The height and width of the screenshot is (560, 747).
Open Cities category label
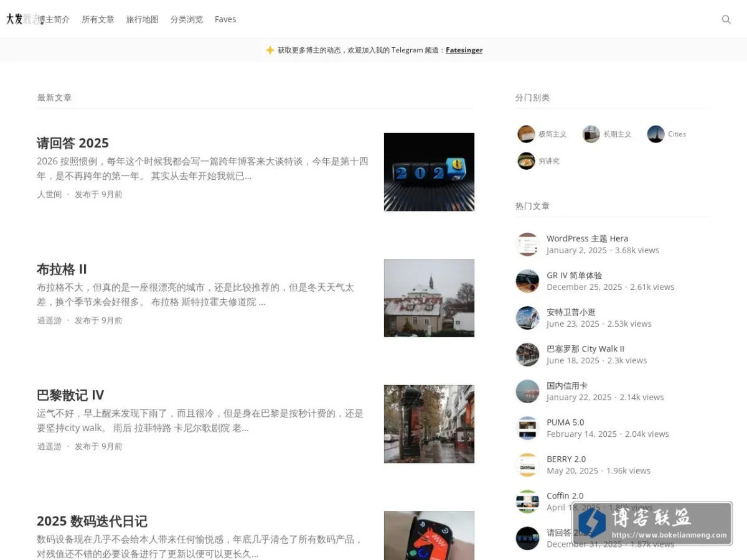point(677,134)
